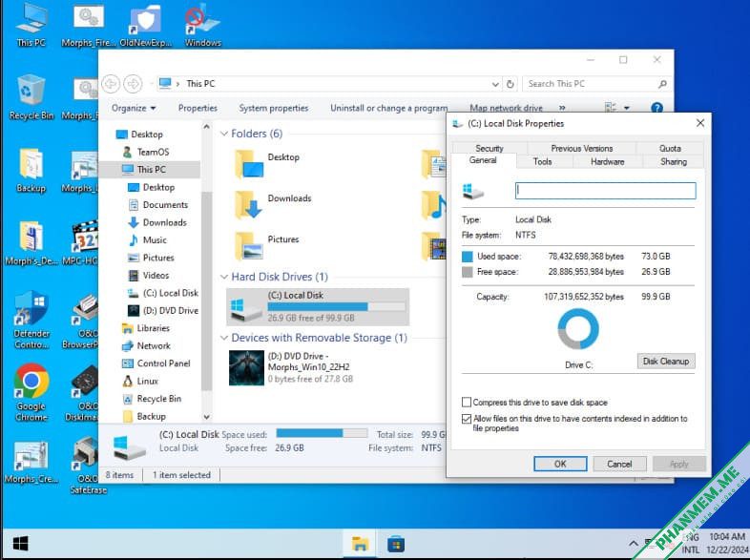Select the Recycle Bin desktop icon
Viewport: 750px width, 560px height.
pyautogui.click(x=31, y=97)
